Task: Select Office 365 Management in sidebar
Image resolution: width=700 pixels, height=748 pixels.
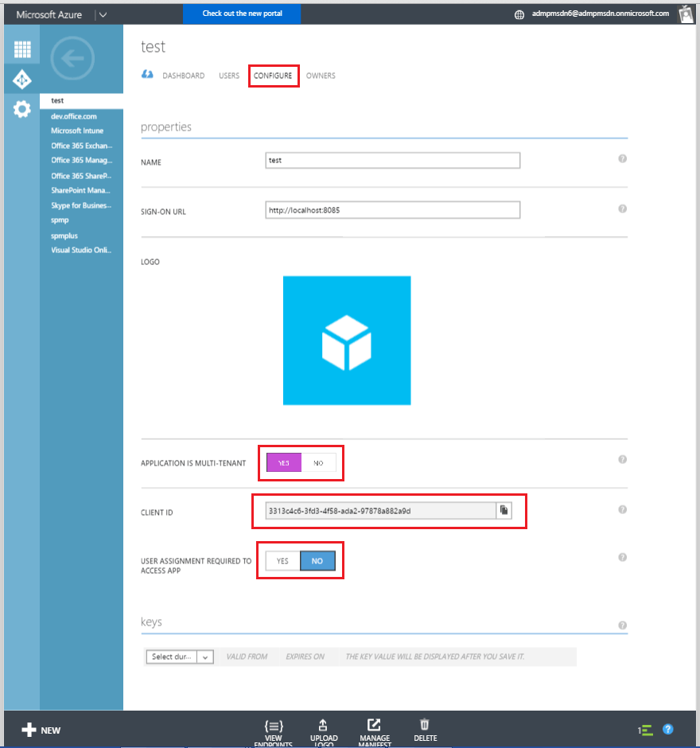Action: (82, 160)
